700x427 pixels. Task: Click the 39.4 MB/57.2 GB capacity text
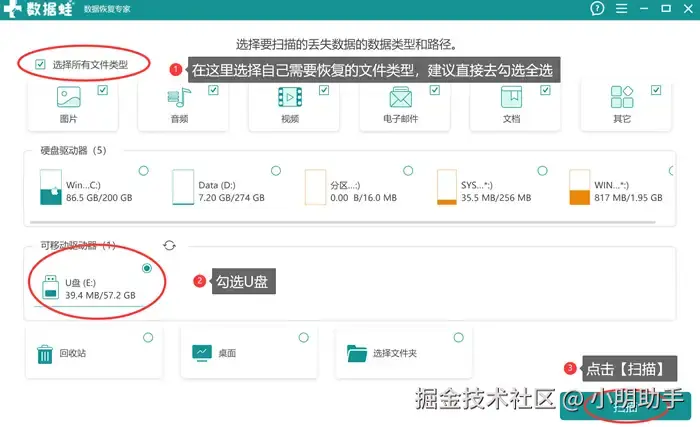(x=100, y=295)
